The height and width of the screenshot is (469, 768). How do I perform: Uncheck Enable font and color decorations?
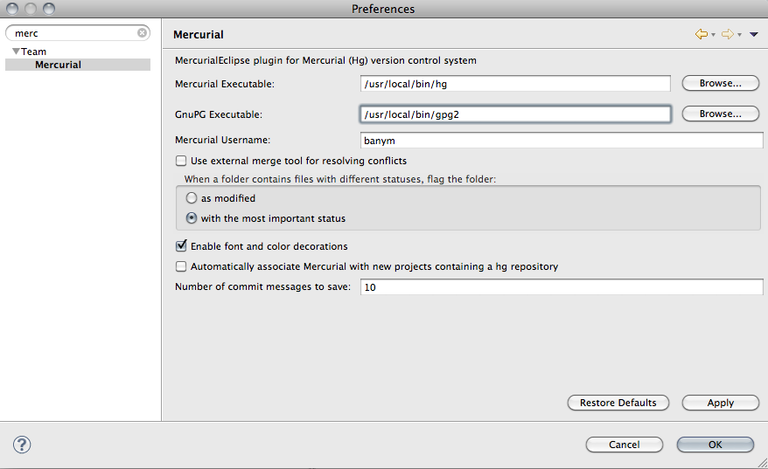tap(181, 246)
